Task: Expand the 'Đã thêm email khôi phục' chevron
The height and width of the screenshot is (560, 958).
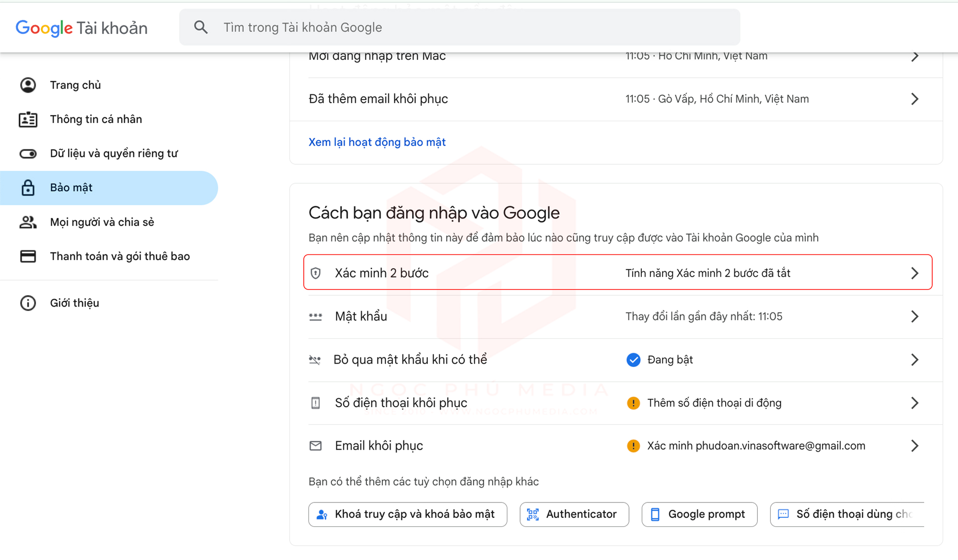Action: pos(914,99)
